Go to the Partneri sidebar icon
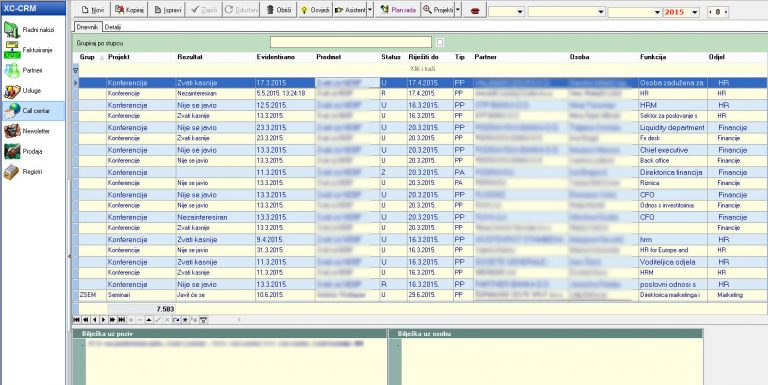The height and width of the screenshot is (385, 768). click(12, 71)
